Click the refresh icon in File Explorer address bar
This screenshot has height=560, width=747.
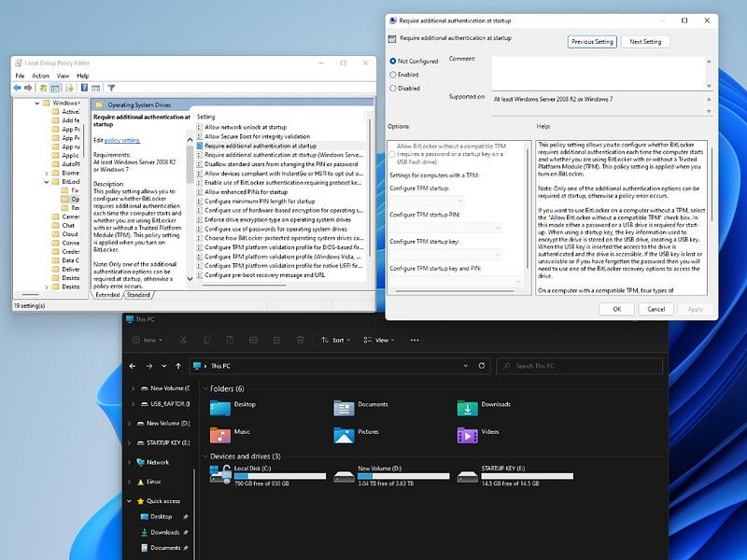tap(482, 366)
